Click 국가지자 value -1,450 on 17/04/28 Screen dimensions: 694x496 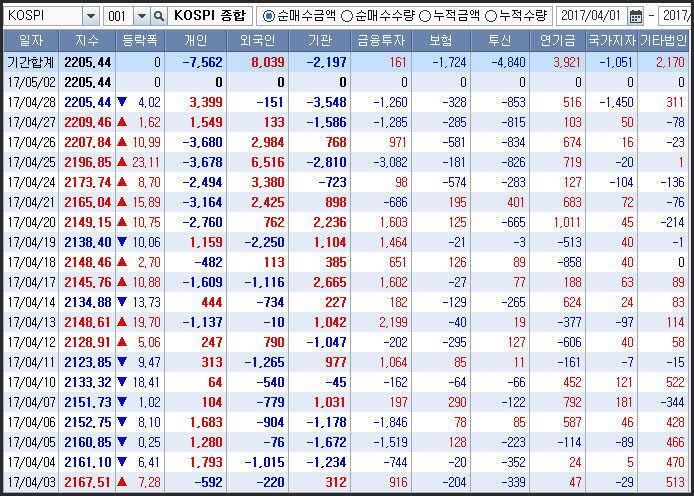(616, 103)
